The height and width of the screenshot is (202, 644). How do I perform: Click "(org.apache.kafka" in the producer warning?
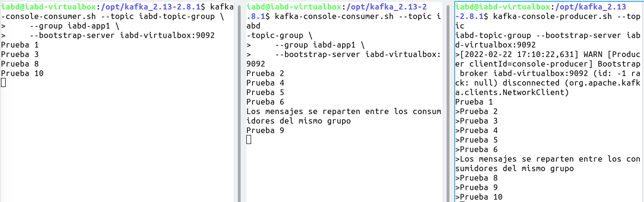click(x=600, y=83)
